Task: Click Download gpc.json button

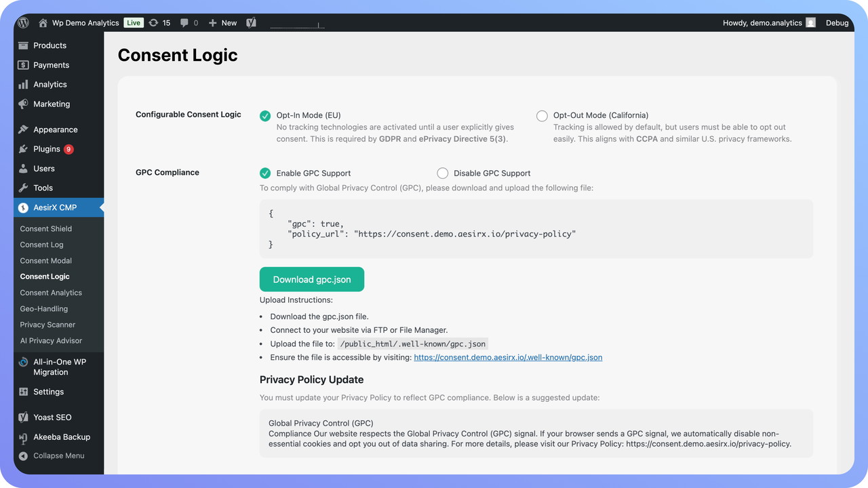Action: tap(312, 279)
